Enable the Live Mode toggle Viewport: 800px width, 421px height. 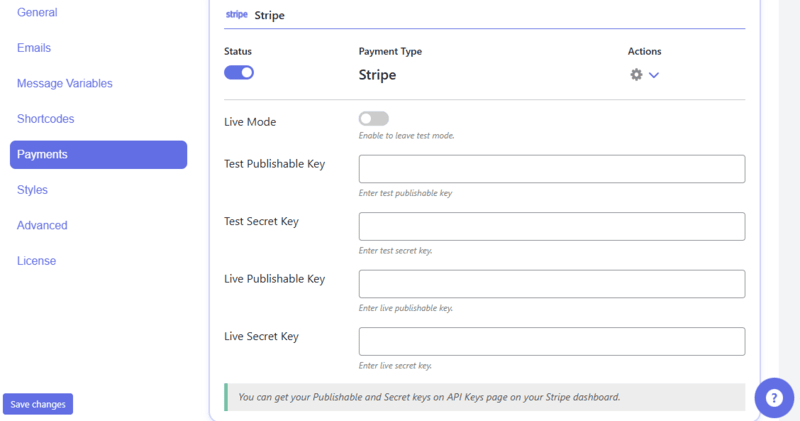click(373, 119)
